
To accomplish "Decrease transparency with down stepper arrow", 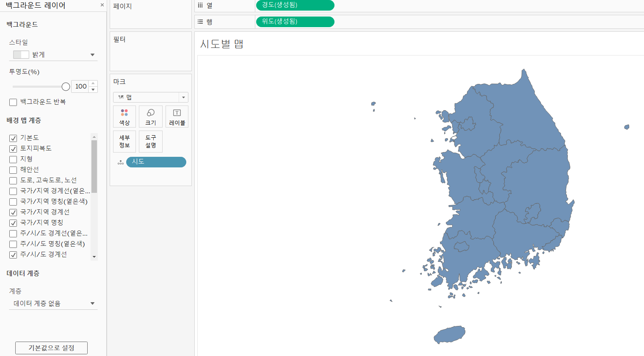I will (x=93, y=89).
